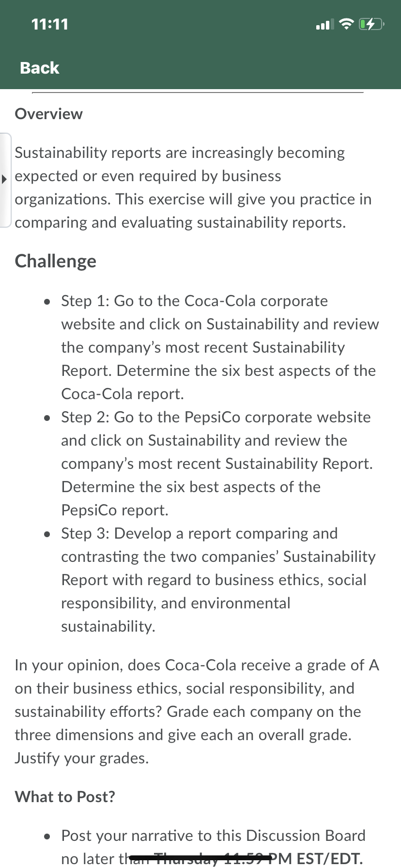The width and height of the screenshot is (401, 868).
Task: Tap the paragraph about grading Coca-Cola
Action: pyautogui.click(x=197, y=712)
